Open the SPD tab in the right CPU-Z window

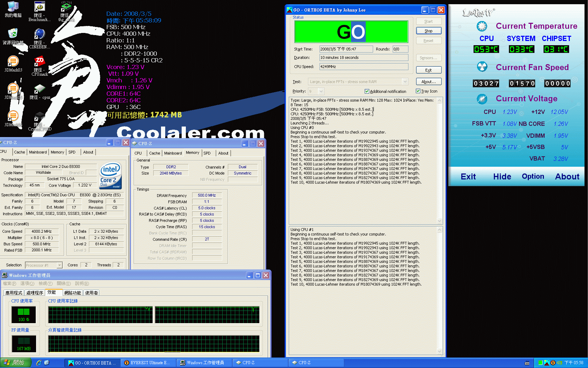tap(207, 153)
